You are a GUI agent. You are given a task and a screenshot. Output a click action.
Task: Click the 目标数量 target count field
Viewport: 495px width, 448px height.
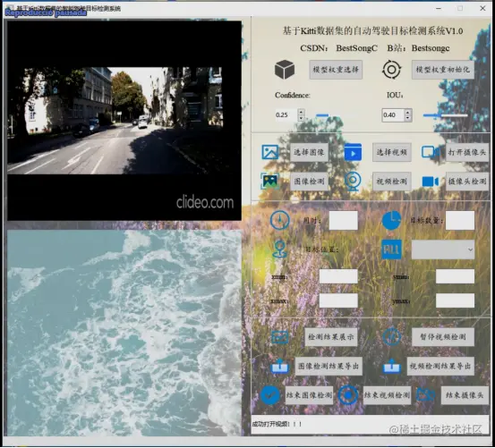click(x=460, y=220)
